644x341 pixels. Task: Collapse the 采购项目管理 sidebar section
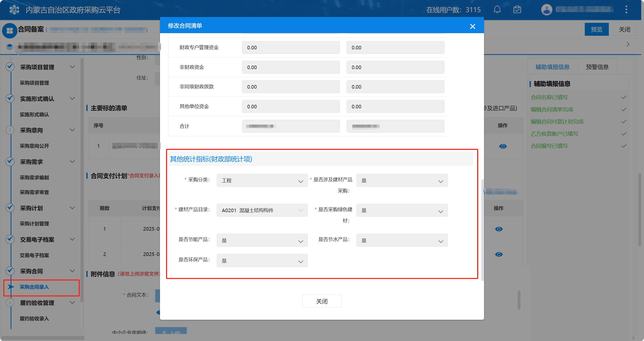coord(72,67)
